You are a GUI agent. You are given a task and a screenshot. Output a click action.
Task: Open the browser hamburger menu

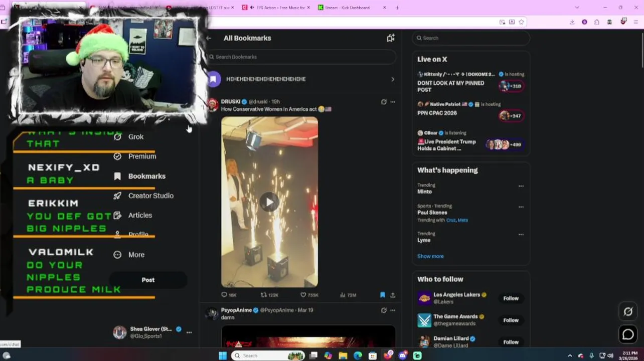(x=636, y=22)
